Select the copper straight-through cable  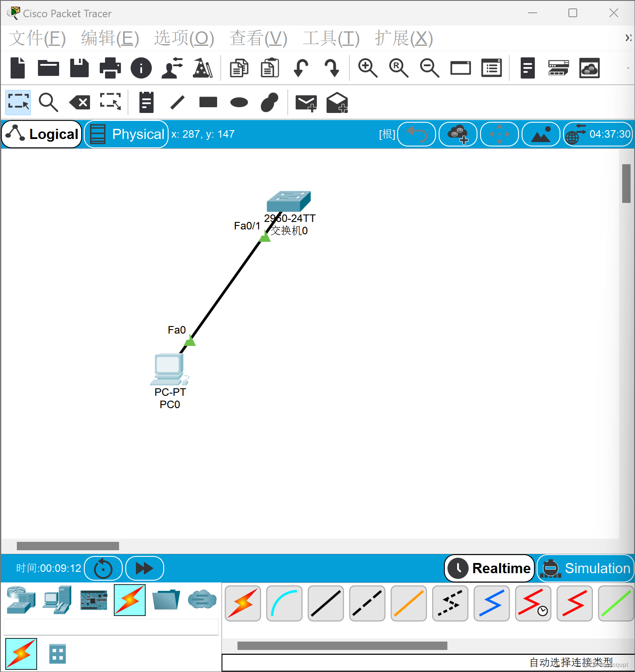click(325, 603)
